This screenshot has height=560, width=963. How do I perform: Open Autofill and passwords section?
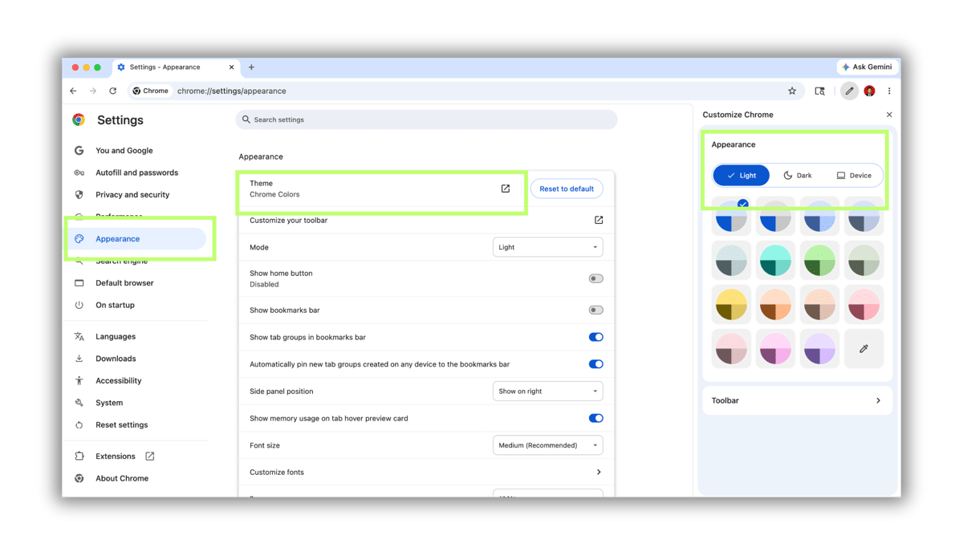click(136, 172)
